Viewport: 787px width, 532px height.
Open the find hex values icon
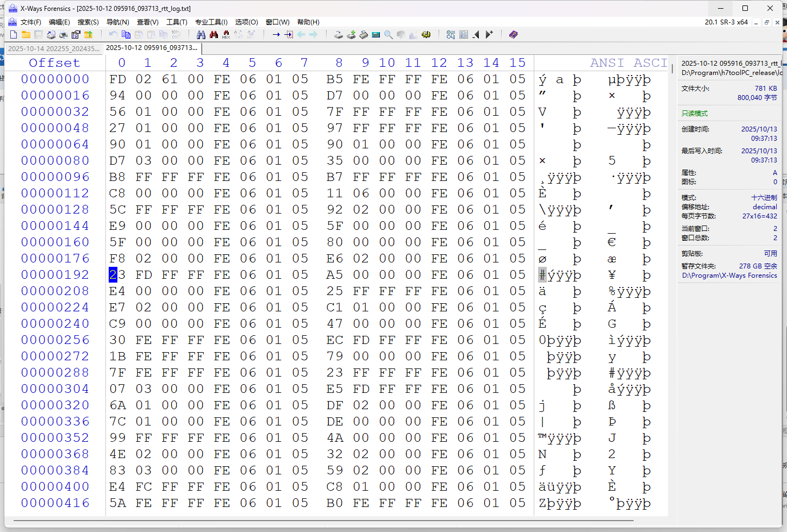click(226, 35)
